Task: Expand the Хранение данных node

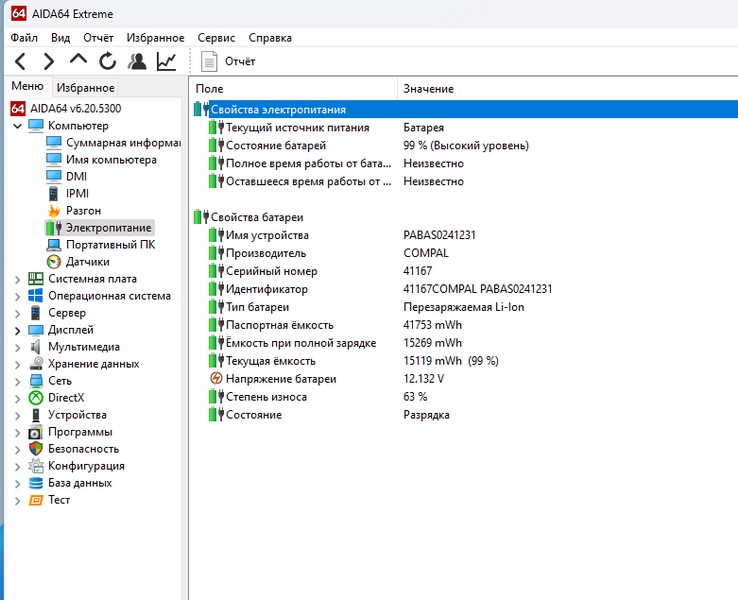Action: (18, 365)
